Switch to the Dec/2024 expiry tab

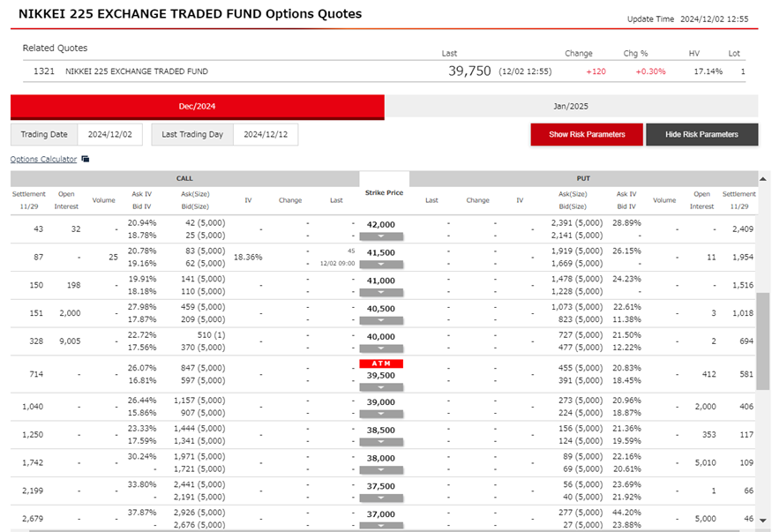[x=198, y=106]
